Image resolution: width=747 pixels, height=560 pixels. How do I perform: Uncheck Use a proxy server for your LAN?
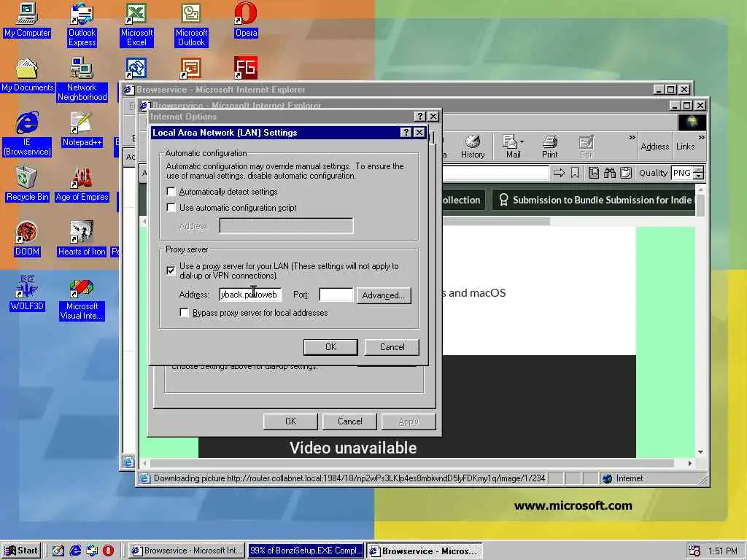point(171,271)
